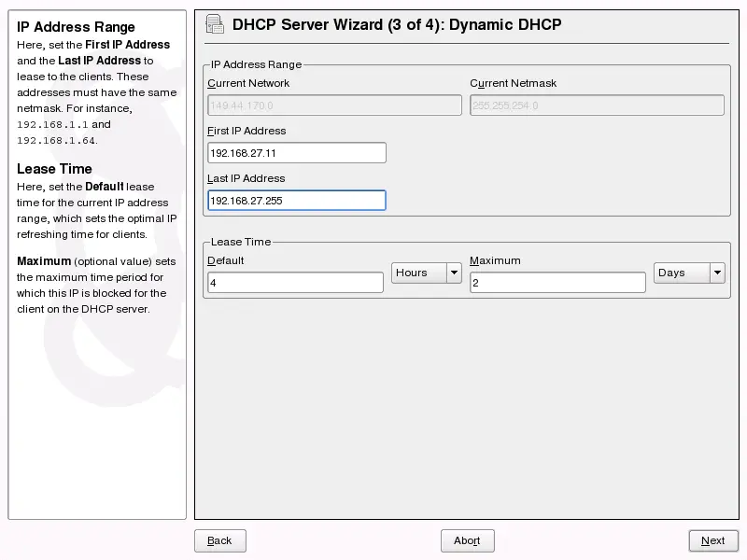Click into the Last IP Address field
Image resolution: width=747 pixels, height=560 pixels.
[296, 201]
